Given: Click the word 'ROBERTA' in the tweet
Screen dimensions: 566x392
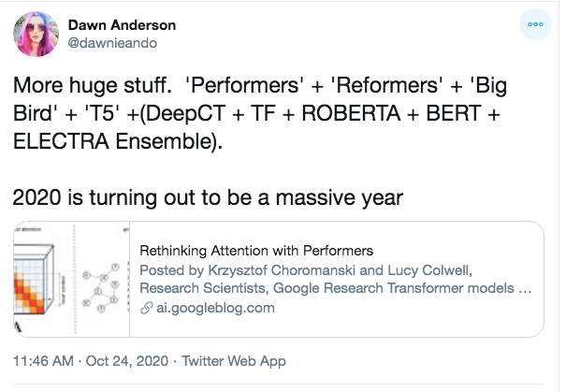Looking at the screenshot, I should tap(351, 113).
